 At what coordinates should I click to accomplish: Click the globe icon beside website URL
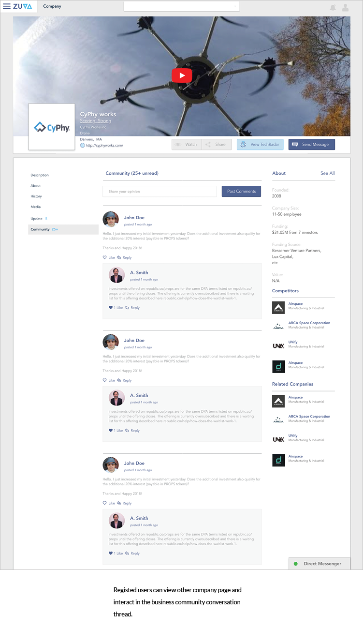pyautogui.click(x=82, y=145)
